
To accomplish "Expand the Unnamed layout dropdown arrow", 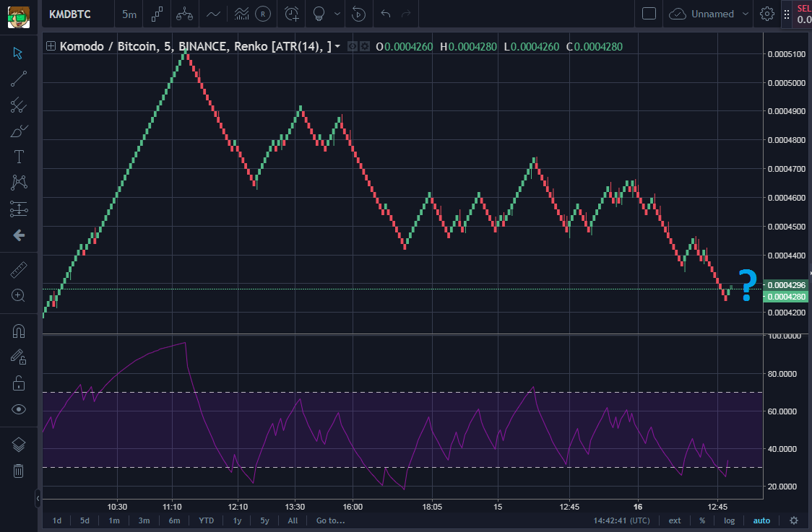I will coord(746,14).
